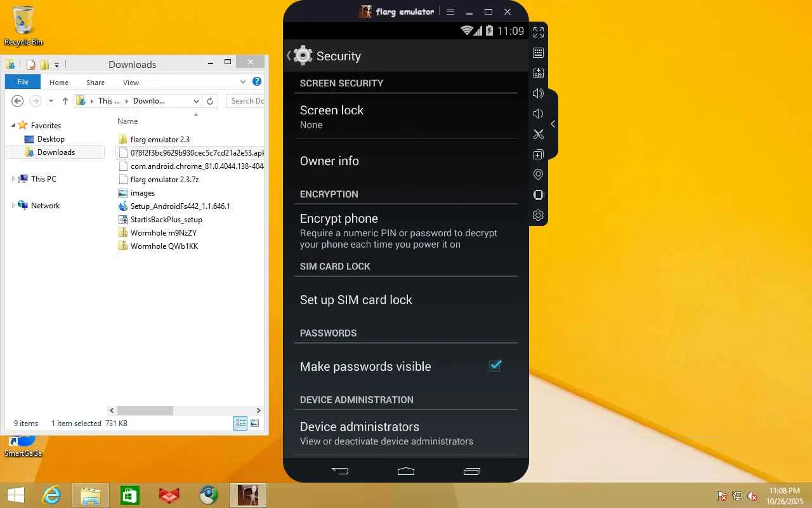The height and width of the screenshot is (508, 812).
Task: Sort files by the Name column header
Action: coord(128,121)
